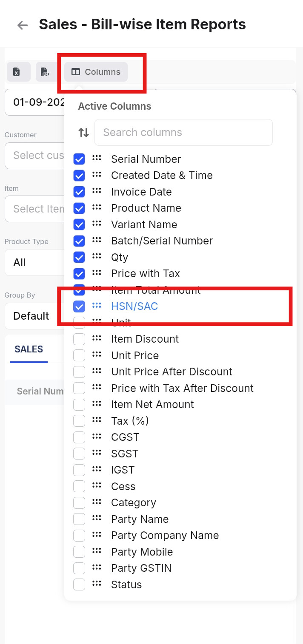Click the back arrow icon
Screen dimensions: 303x644
(23, 25)
